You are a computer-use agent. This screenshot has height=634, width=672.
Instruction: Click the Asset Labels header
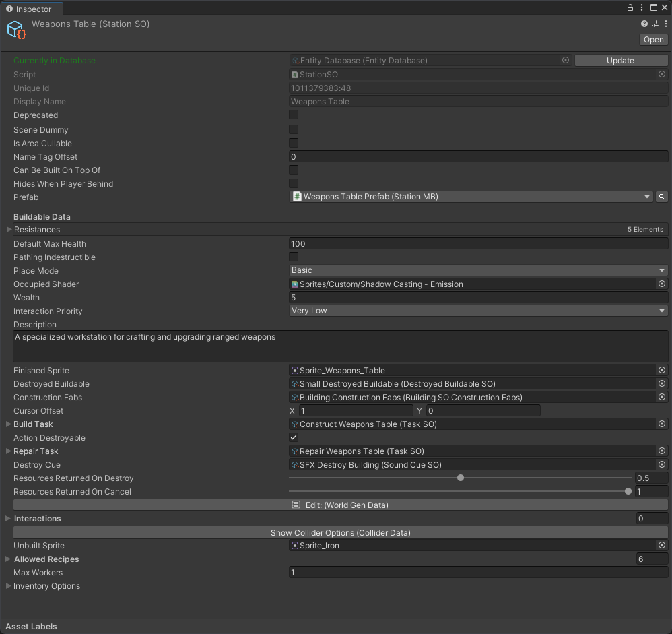click(x=31, y=627)
